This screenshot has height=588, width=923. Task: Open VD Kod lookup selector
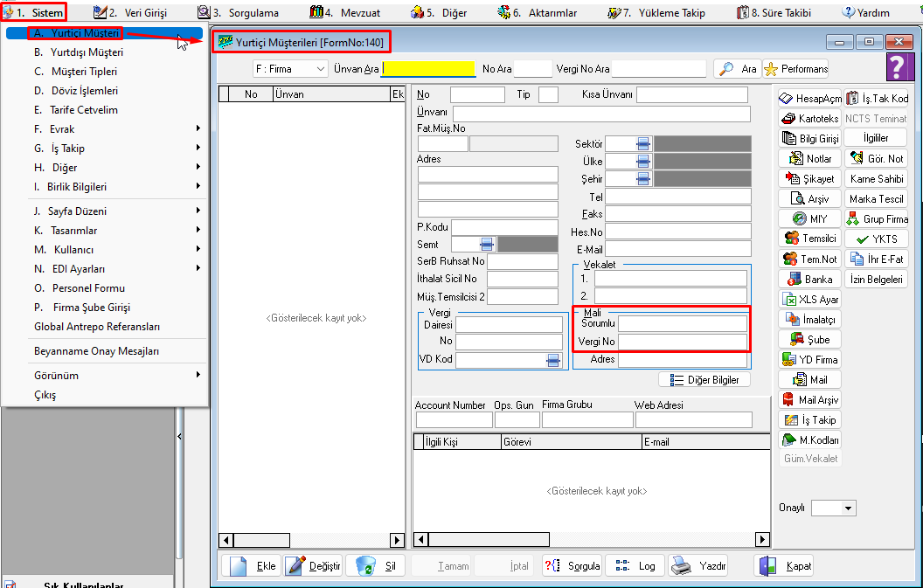(x=553, y=360)
